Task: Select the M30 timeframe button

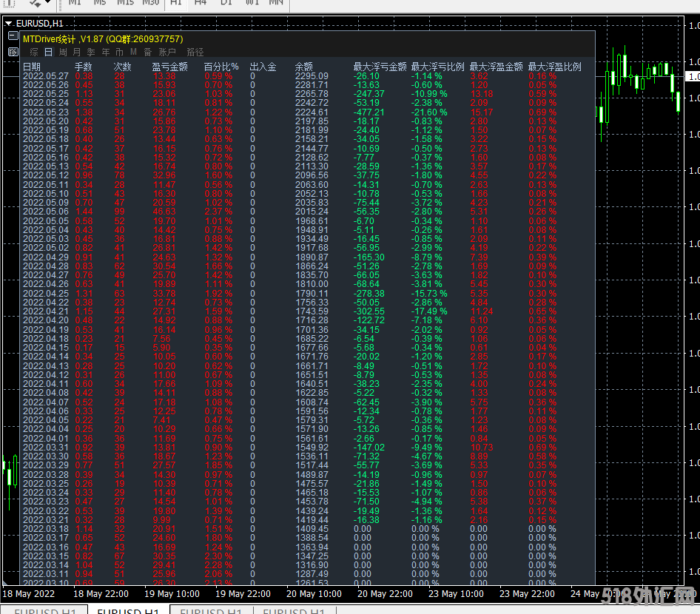Action: (151, 3)
